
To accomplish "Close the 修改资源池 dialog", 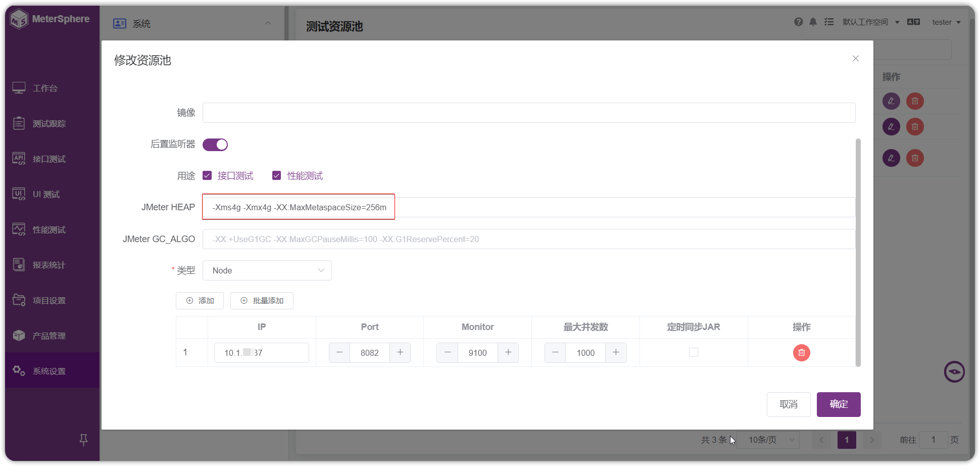I will tap(856, 59).
